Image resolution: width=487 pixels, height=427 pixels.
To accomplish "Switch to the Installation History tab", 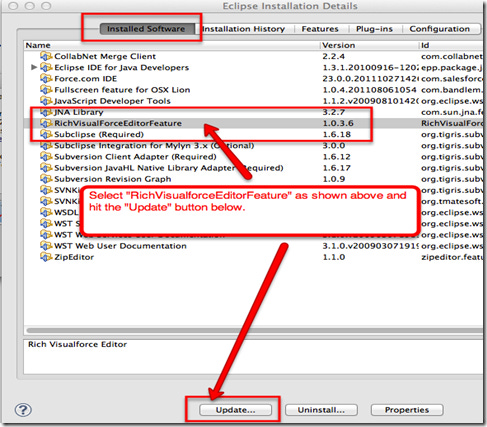I will 244,29.
